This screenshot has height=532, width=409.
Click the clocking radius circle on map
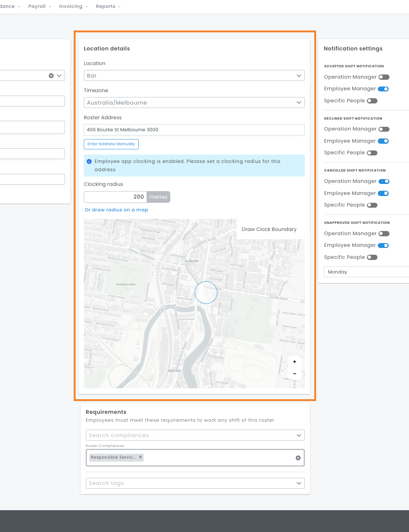[x=206, y=292]
